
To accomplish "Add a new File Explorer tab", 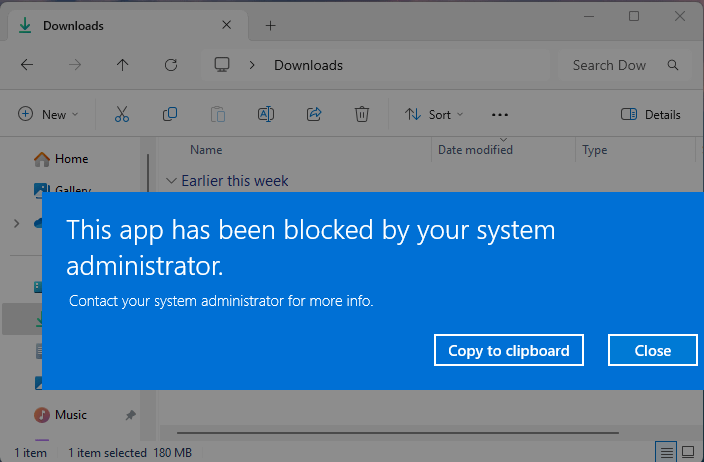I will tap(270, 26).
